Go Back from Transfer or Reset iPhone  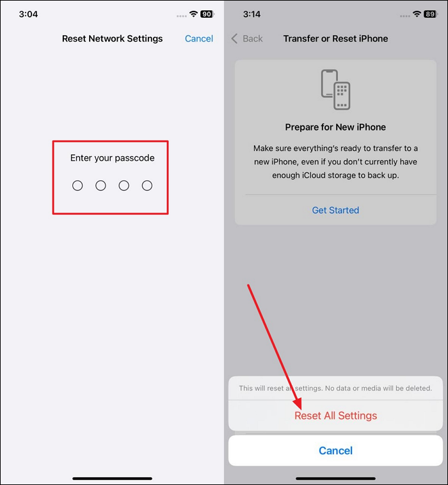coord(247,38)
